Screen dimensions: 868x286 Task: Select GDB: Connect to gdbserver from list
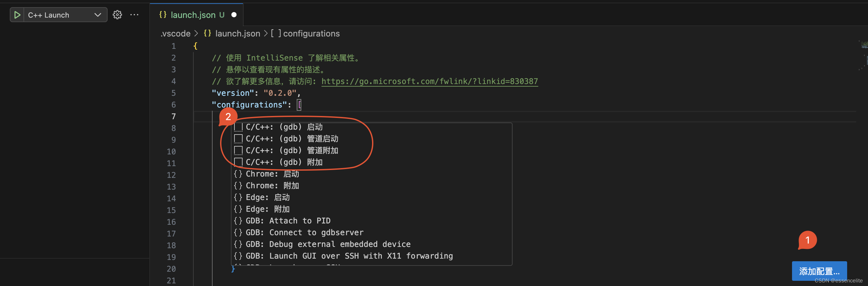(x=304, y=232)
